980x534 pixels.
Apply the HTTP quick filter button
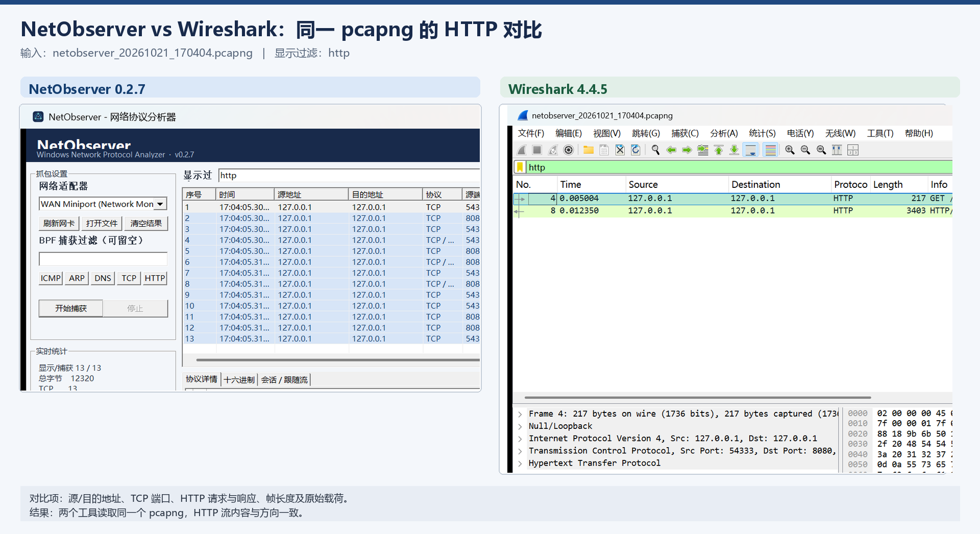tap(155, 278)
